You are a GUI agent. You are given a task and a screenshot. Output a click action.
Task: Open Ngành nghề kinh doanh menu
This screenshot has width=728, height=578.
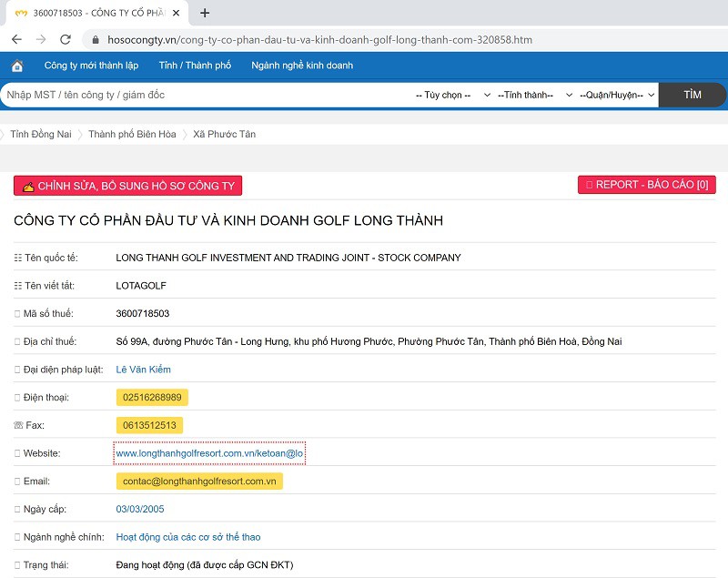(x=302, y=66)
